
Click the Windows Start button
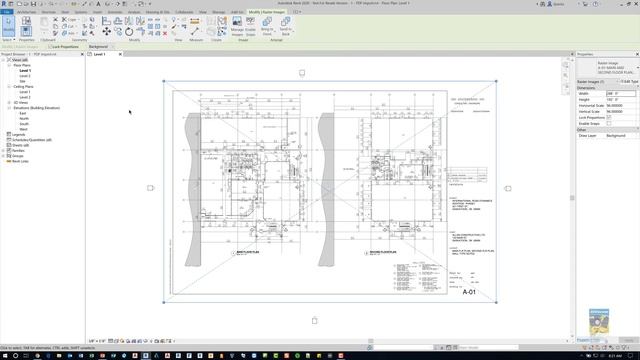click(5, 356)
